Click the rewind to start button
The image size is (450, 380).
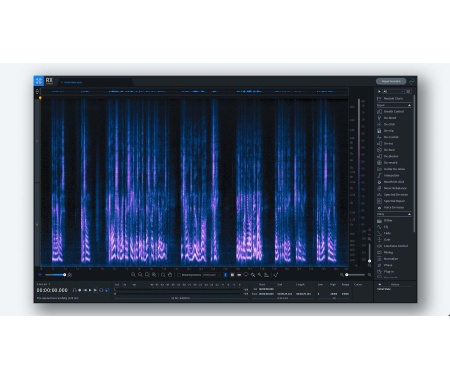point(85,290)
